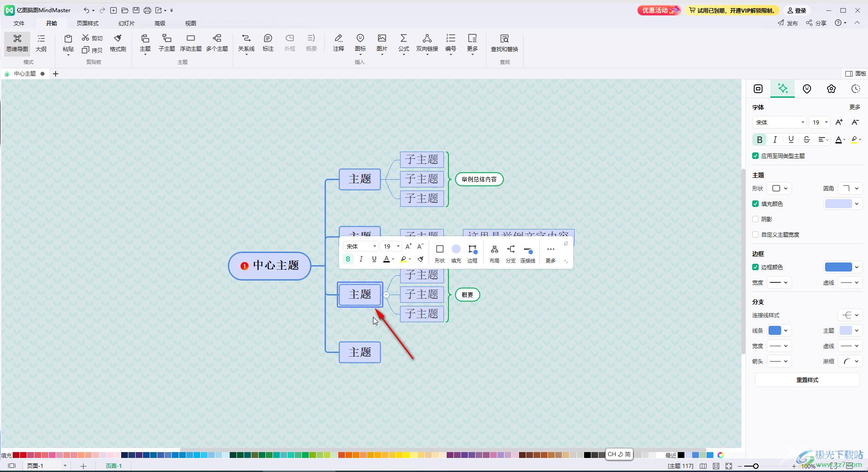Viewport: 868px width, 472px height.
Task: Select the 概要 summary node
Action: pos(467,295)
